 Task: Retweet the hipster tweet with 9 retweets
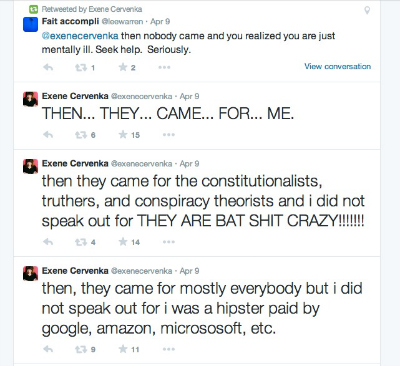pyautogui.click(x=81, y=349)
